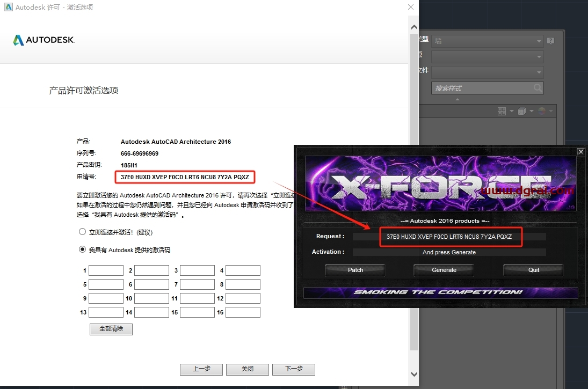Click activation code input field number 1
This screenshot has height=389, width=588.
coord(106,270)
